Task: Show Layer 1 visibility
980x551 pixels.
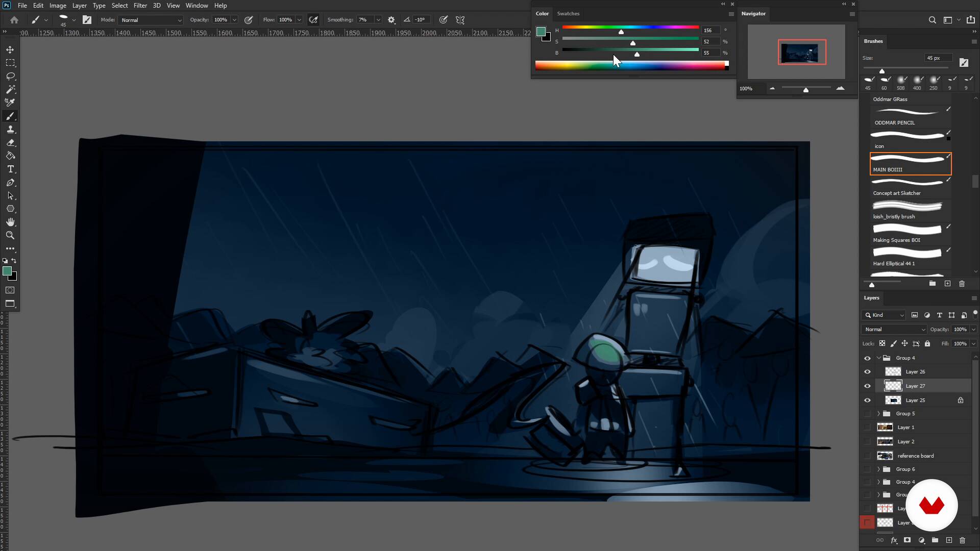Action: pyautogui.click(x=867, y=428)
